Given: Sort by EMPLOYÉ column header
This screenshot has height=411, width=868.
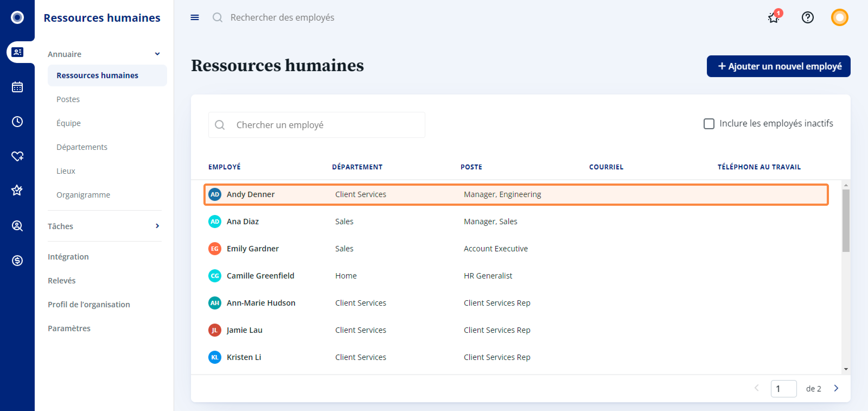Looking at the screenshot, I should (x=224, y=167).
